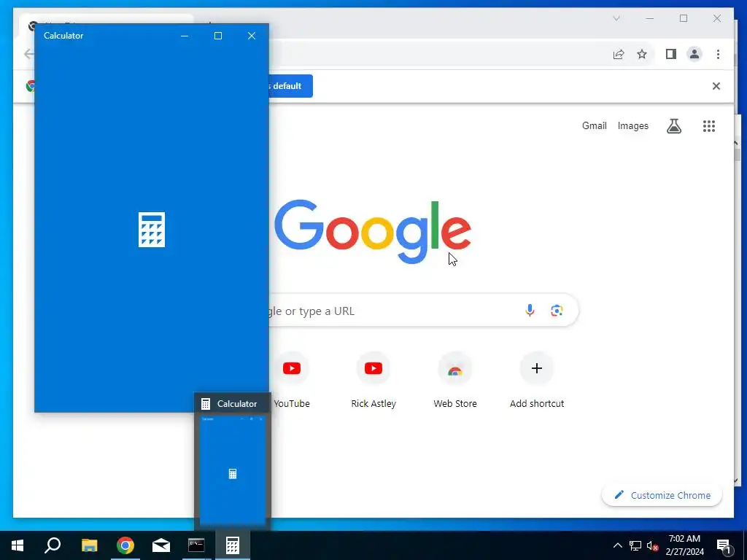Open the Chrome profile avatar
747x560 pixels.
click(694, 54)
